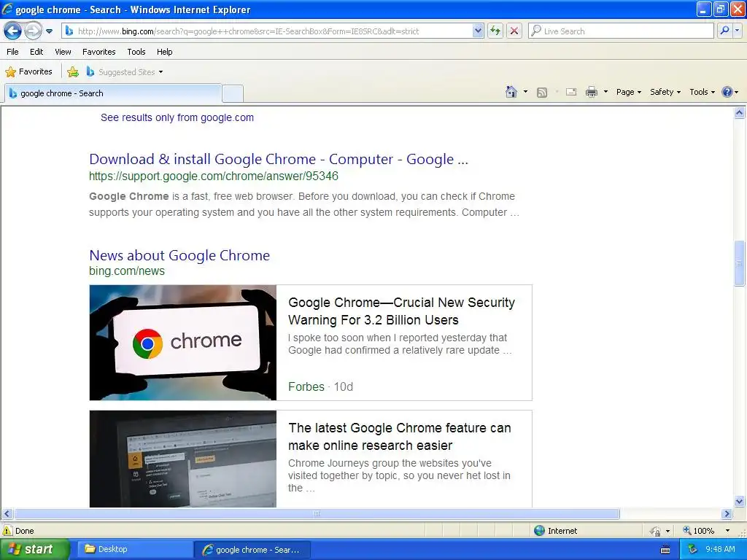Screen dimensions: 747x560
Task: Open the Tools command bar menu
Action: point(703,92)
